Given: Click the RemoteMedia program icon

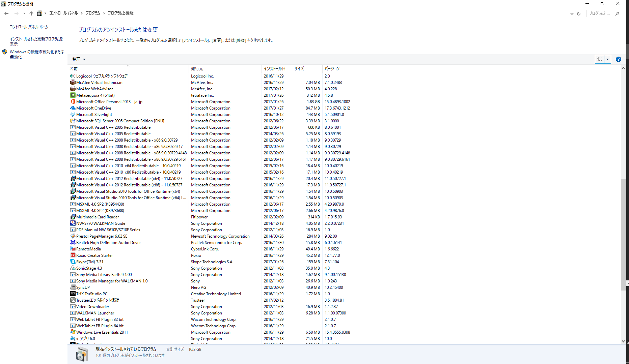Looking at the screenshot, I should [x=73, y=249].
